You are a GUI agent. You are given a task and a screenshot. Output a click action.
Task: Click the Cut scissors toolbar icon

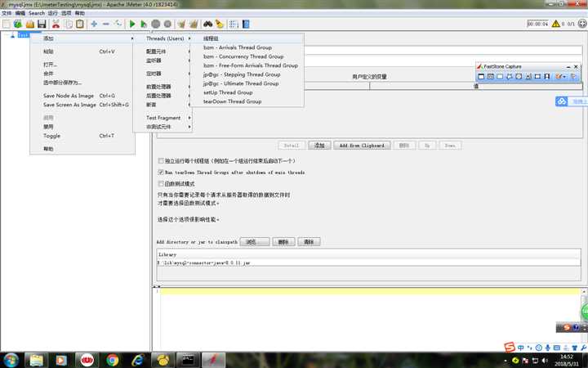tap(56, 24)
